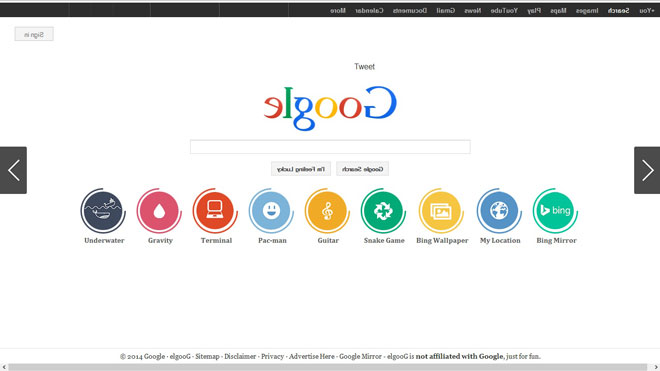Open mirrored Images in top bar
Screen dimensions: 660x371
(x=587, y=11)
